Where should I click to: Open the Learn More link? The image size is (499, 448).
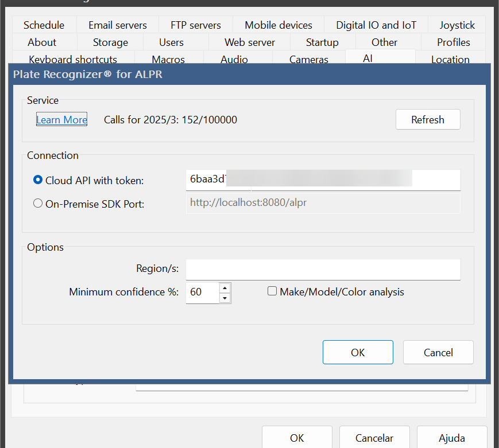[x=62, y=119]
